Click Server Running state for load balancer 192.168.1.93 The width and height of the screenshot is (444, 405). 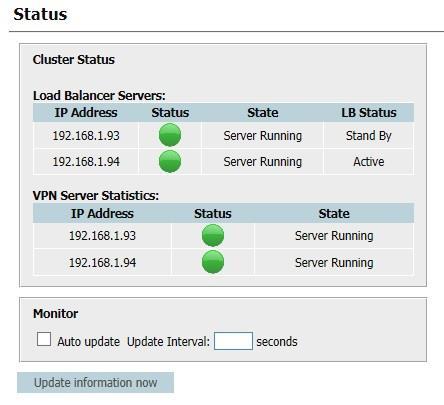click(x=263, y=136)
